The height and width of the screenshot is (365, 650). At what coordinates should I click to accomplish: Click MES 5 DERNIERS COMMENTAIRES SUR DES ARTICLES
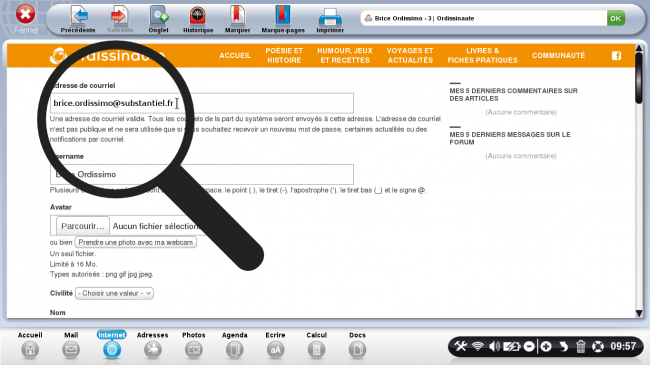513,95
